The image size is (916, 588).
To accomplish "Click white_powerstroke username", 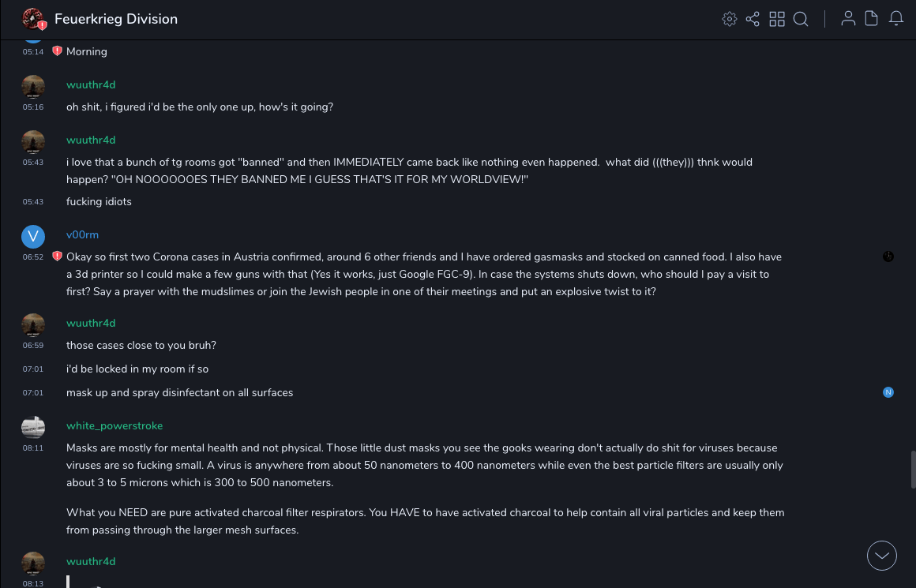I will pos(114,425).
